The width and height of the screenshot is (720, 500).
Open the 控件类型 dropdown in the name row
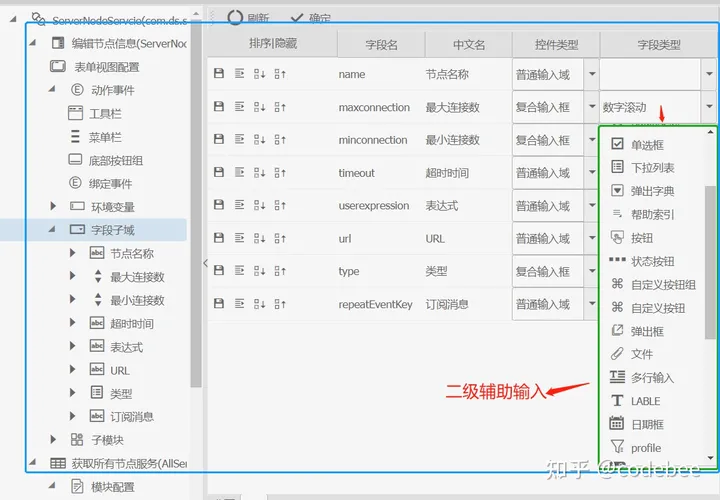click(591, 74)
